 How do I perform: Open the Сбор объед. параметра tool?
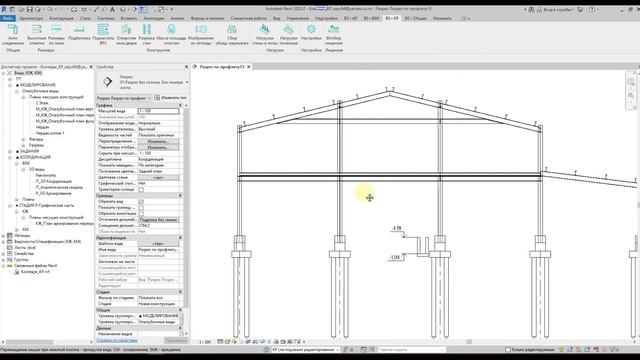tap(232, 29)
